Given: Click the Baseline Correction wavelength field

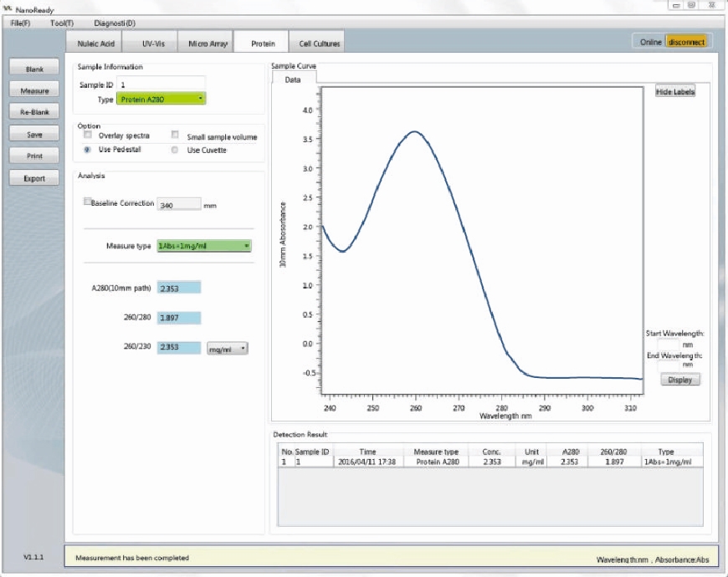Looking at the screenshot, I should click(x=179, y=205).
